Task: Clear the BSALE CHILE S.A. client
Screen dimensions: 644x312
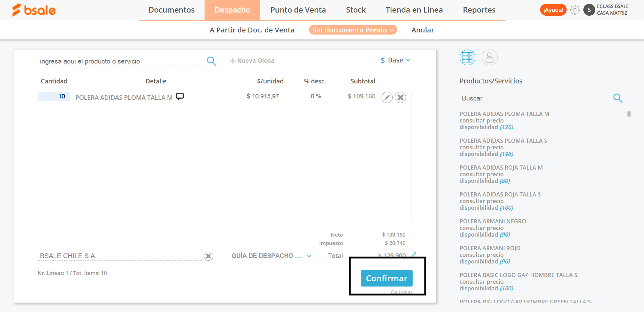Action: pos(208,256)
